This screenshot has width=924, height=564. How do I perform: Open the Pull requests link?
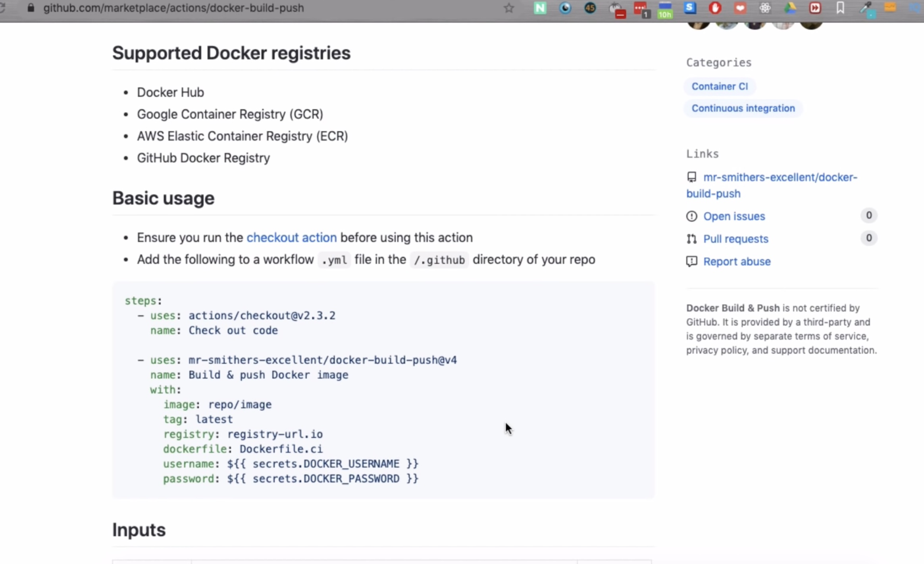pos(735,239)
